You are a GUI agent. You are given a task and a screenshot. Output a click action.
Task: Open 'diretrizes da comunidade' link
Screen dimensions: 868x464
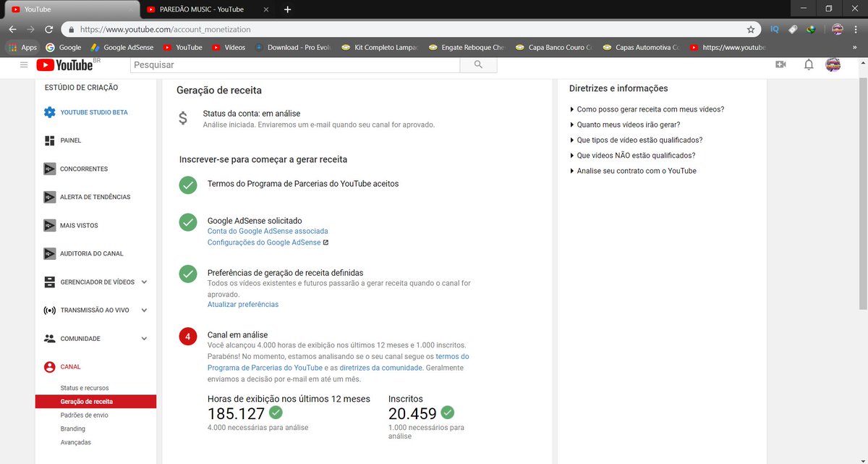[381, 368]
